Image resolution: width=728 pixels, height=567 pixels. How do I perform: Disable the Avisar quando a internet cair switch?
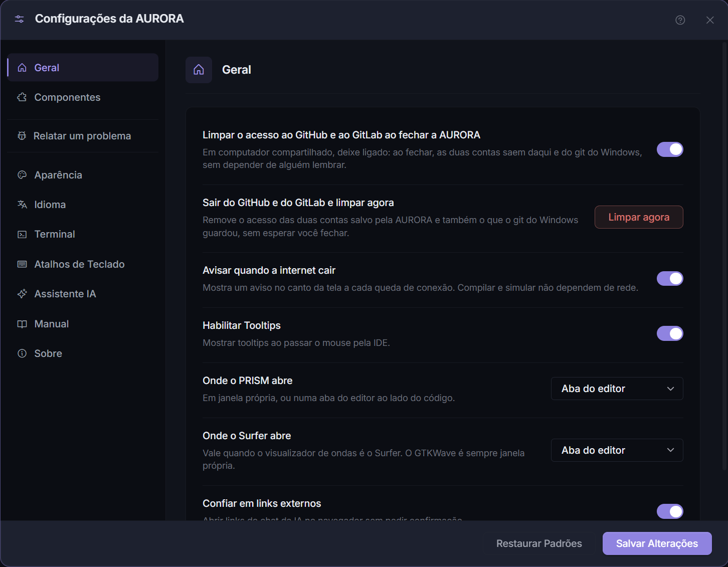[x=670, y=278]
